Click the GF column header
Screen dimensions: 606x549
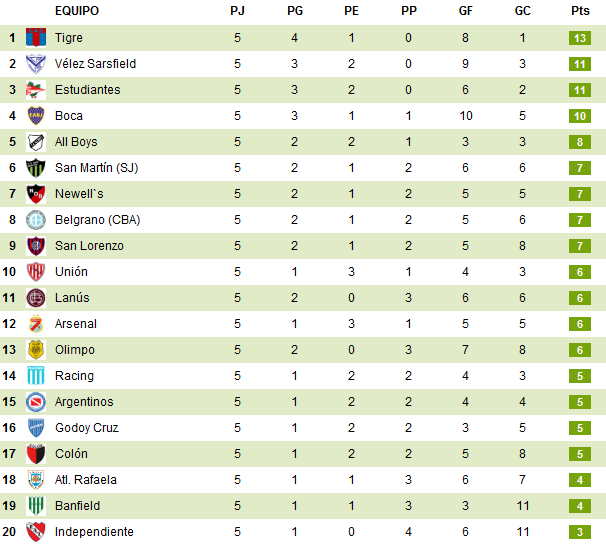point(466,12)
